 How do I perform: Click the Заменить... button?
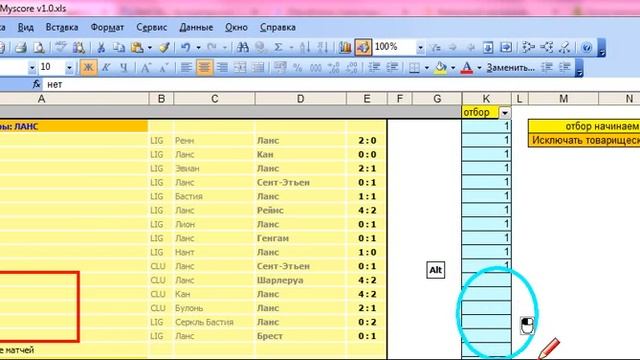(x=510, y=68)
